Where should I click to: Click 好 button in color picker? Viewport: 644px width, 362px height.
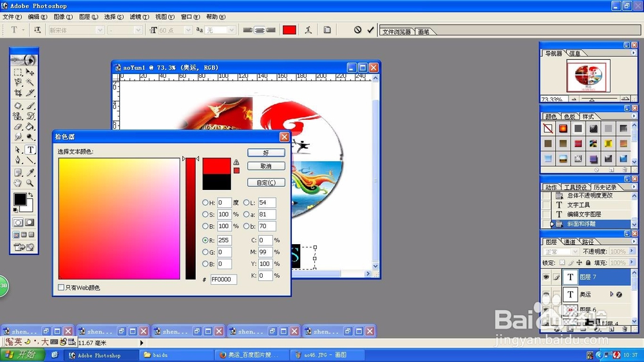coord(266,153)
